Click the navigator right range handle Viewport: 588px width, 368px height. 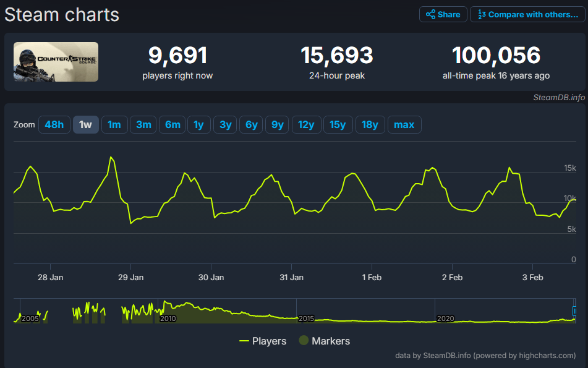[x=574, y=311]
